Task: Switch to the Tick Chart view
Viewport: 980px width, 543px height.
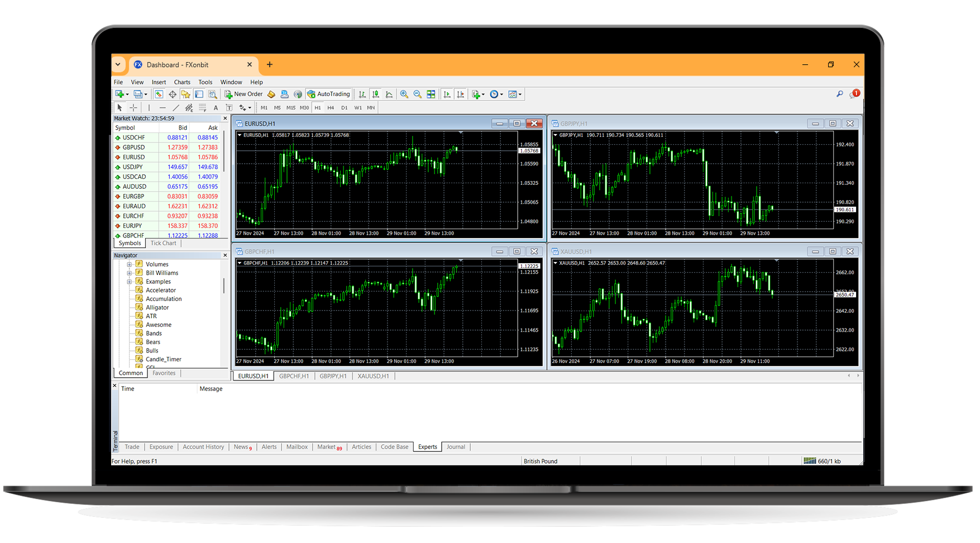Action: click(x=163, y=243)
